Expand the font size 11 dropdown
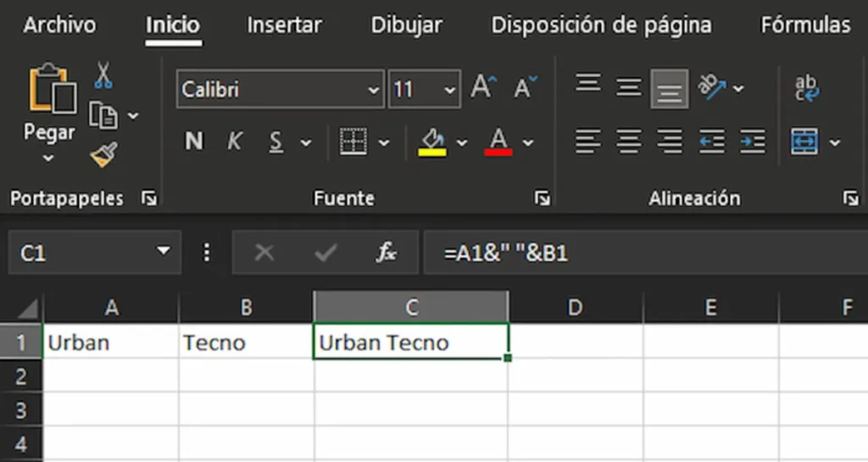The width and height of the screenshot is (868, 462). tap(449, 90)
